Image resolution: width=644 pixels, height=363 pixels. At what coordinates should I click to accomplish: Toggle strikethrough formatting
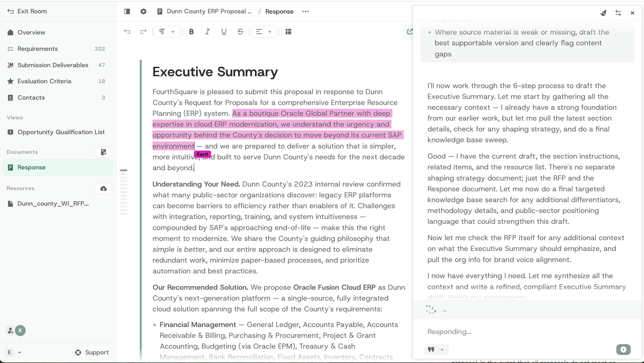click(240, 32)
